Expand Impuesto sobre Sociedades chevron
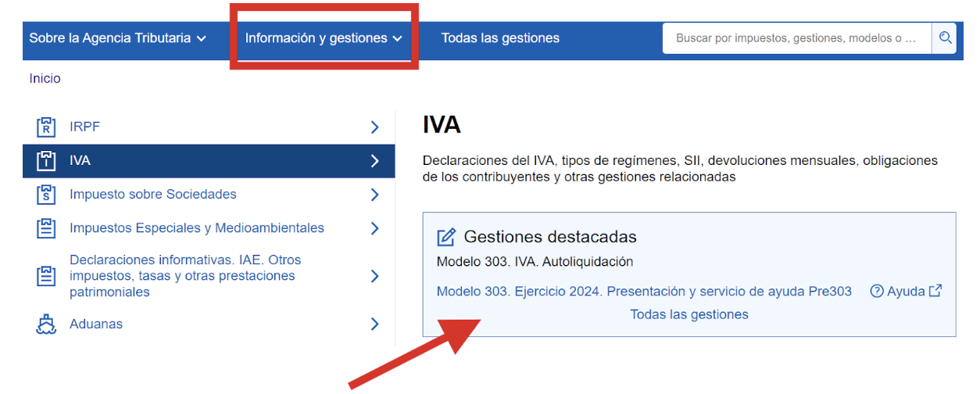The image size is (980, 394). coord(374,195)
